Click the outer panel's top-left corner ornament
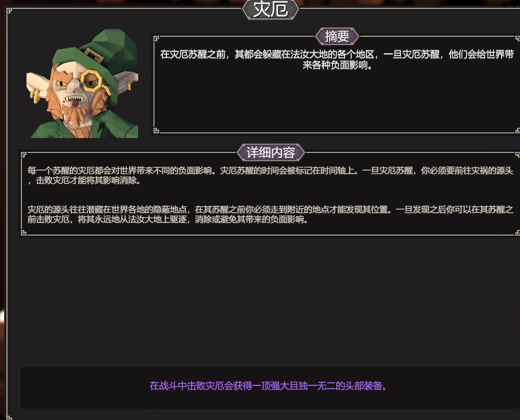Viewport: 520px width, 420px height. [x=9, y=11]
